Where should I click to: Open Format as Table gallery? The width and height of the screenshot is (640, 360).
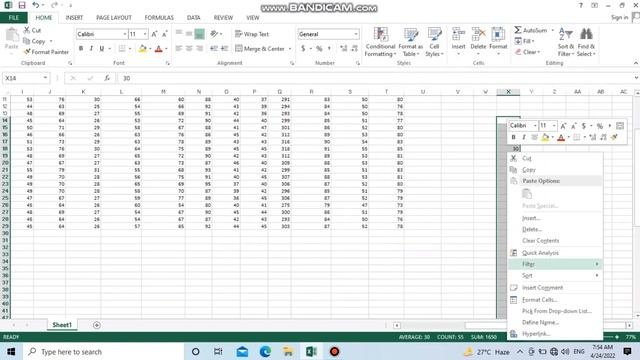[411, 42]
